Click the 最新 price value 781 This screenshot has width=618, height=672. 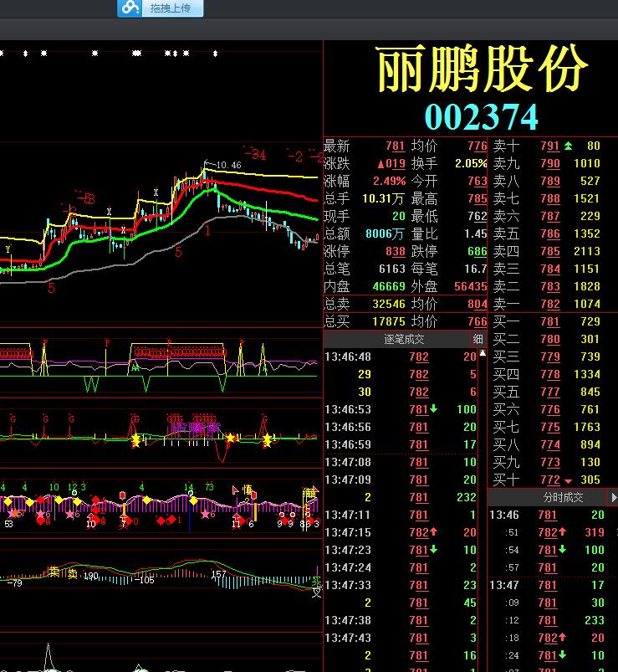tap(396, 146)
